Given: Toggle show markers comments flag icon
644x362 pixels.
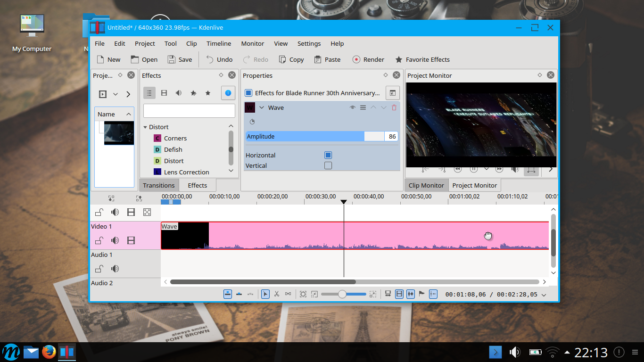Looking at the screenshot, I should [x=422, y=294].
